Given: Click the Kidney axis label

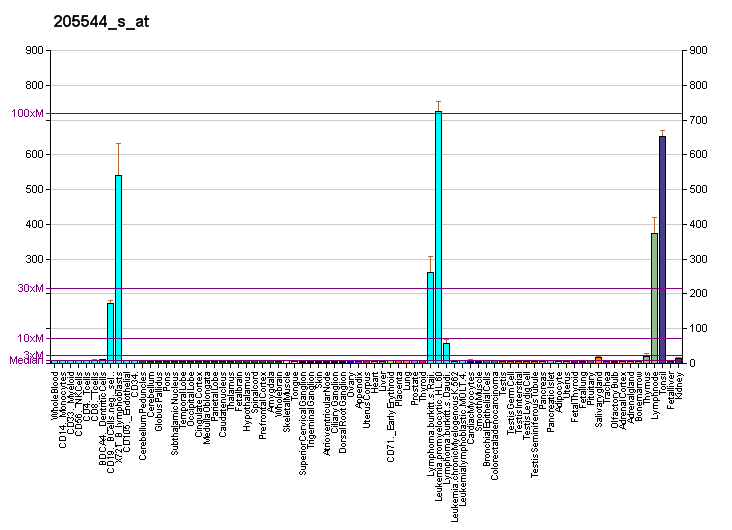Looking at the screenshot, I should [x=678, y=387].
